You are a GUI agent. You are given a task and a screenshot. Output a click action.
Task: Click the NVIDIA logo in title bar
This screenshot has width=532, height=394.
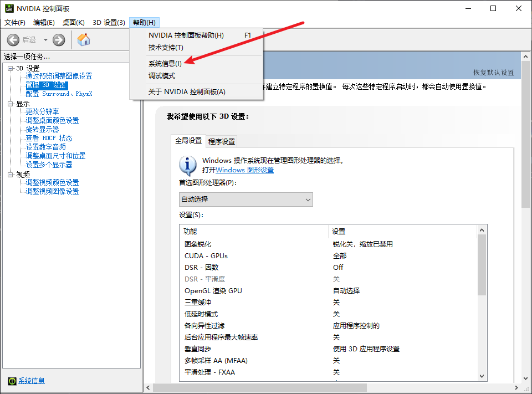coord(9,8)
